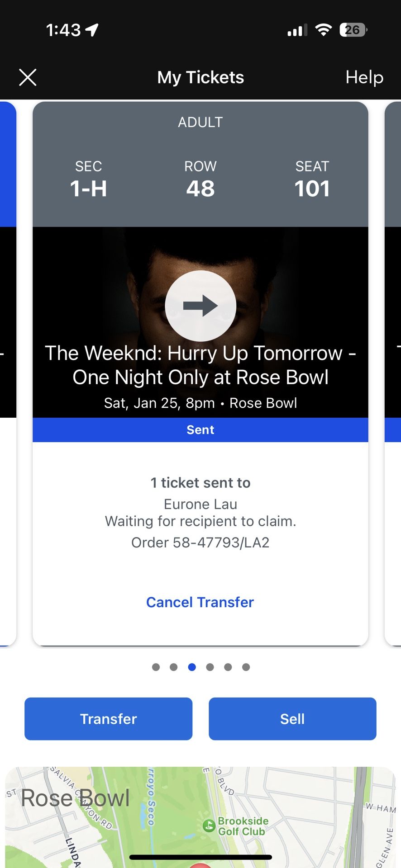
Task: Tap the battery indicator in status bar
Action: pyautogui.click(x=353, y=30)
